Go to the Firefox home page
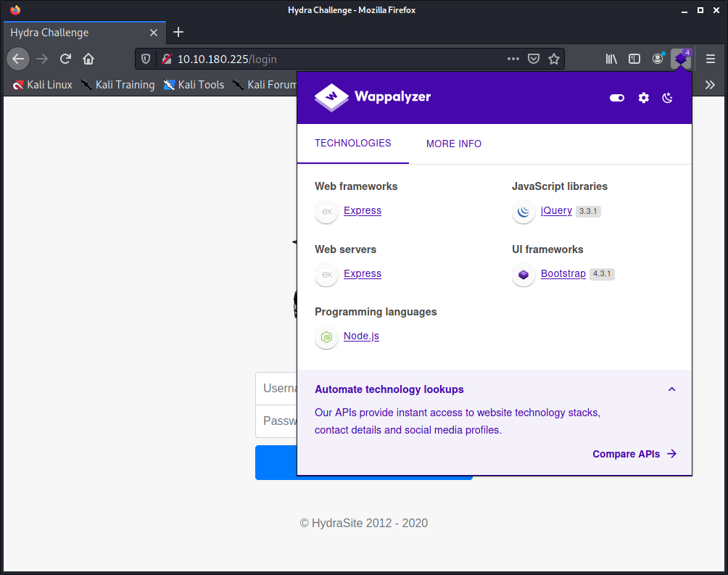Viewport: 728px width, 575px height. coord(88,59)
